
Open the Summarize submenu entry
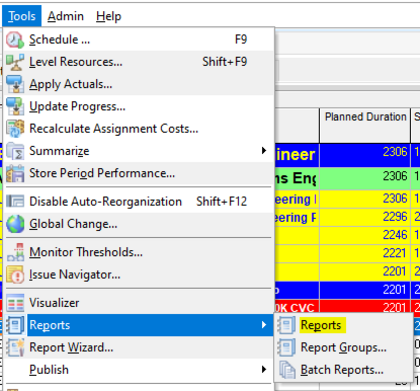(x=138, y=151)
